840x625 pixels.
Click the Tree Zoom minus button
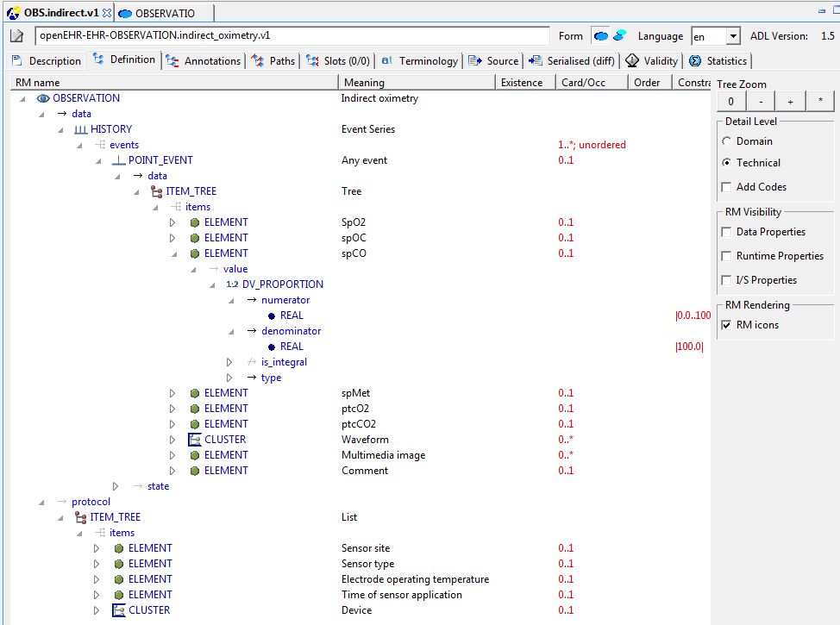click(x=761, y=101)
